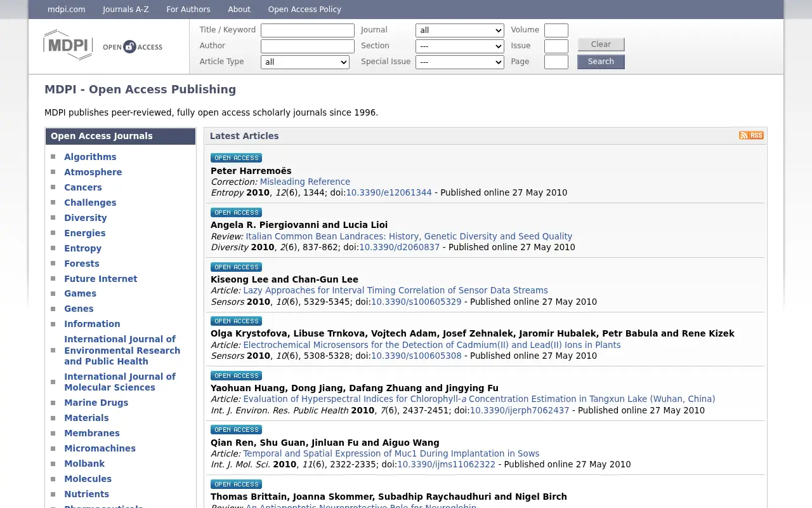This screenshot has height=508, width=812.
Task: Open the Diversity journal in sidebar
Action: 86,218
